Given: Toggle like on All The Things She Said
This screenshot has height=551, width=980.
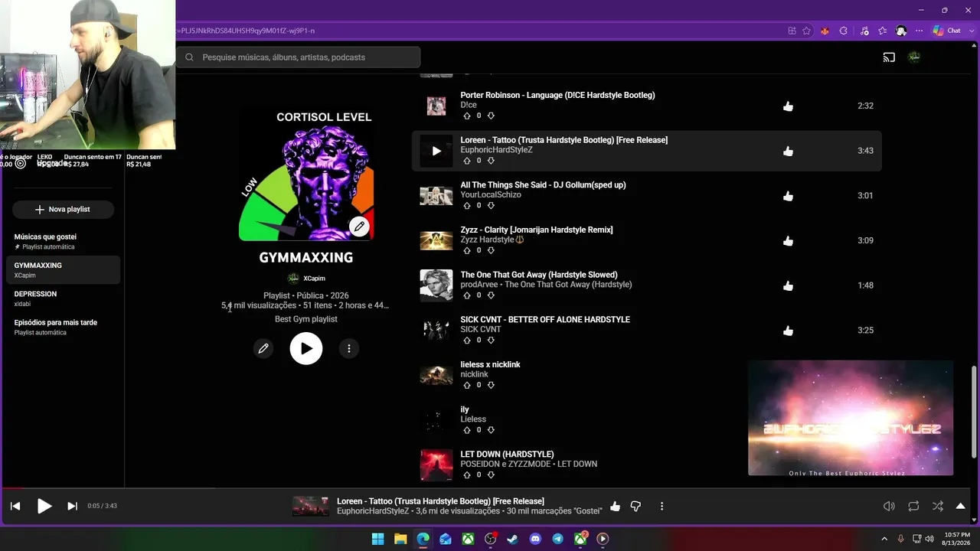Looking at the screenshot, I should click(x=789, y=196).
